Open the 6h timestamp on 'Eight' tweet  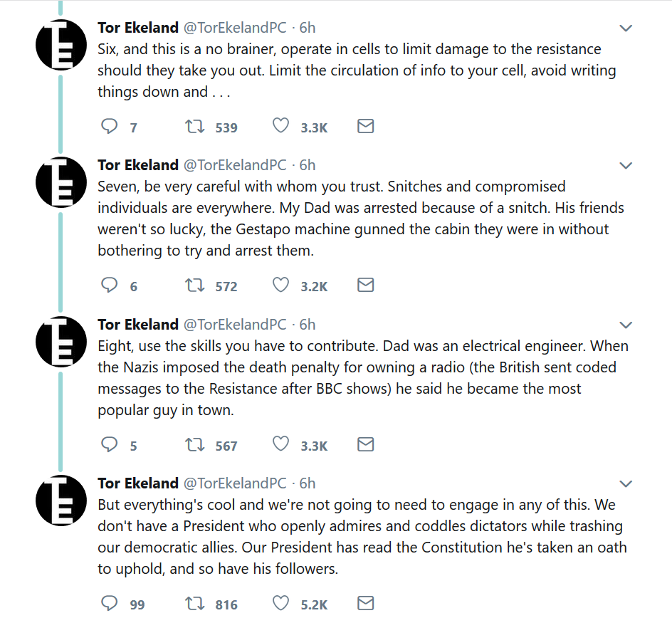click(x=307, y=325)
